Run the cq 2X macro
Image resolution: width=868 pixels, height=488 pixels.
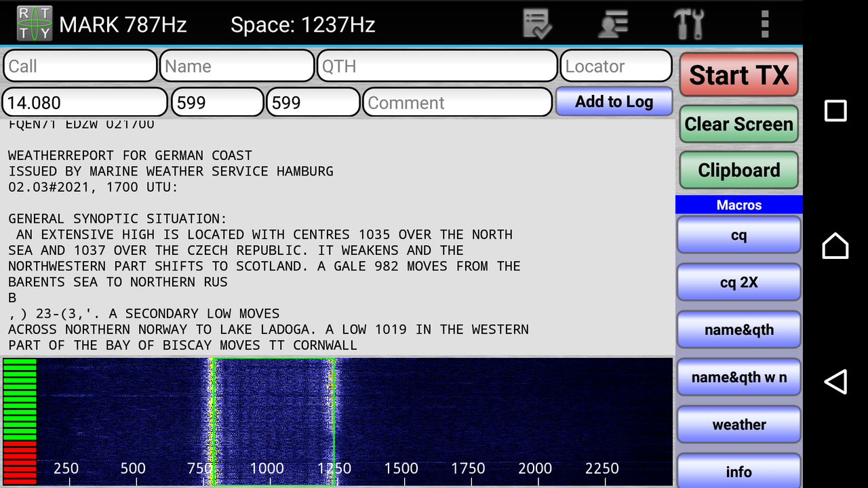739,283
